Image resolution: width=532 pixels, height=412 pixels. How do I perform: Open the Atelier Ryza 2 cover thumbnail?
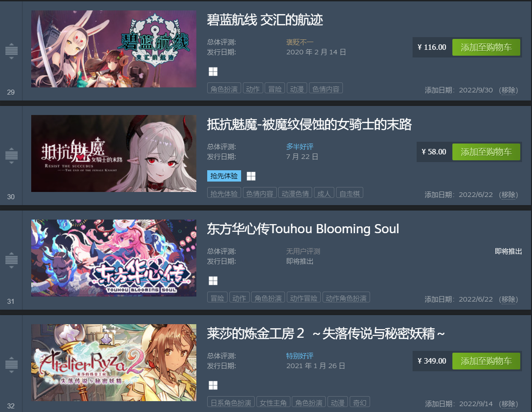(x=114, y=362)
